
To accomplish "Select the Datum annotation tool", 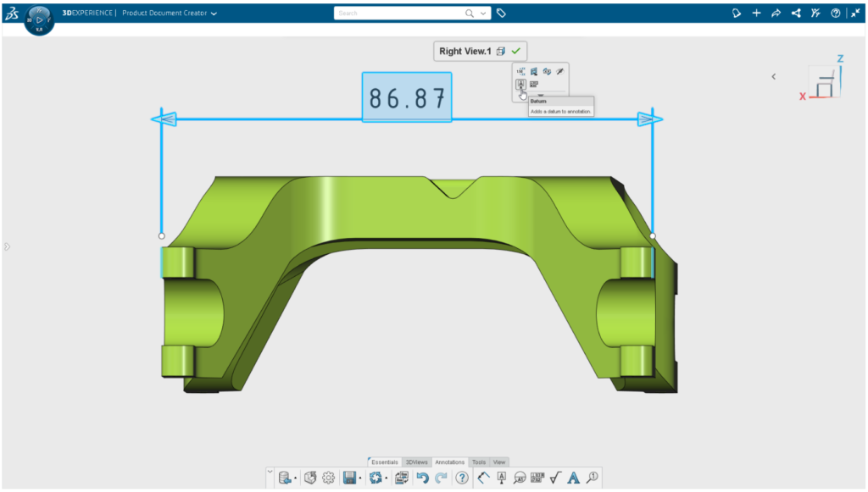I will tap(521, 83).
